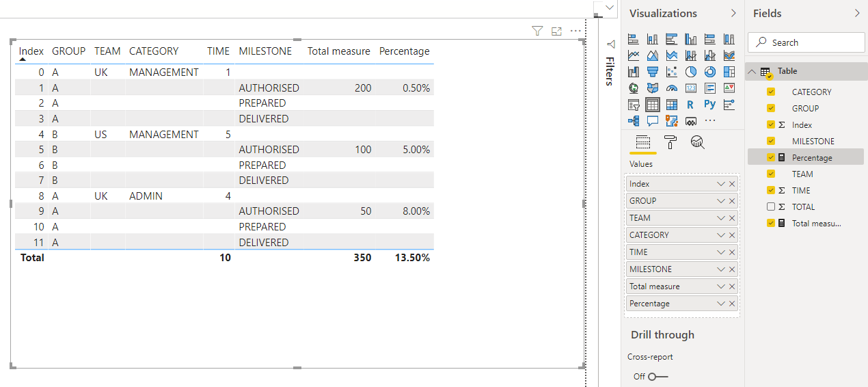Select the Slicer visual
The image size is (868, 387).
pyautogui.click(x=633, y=105)
